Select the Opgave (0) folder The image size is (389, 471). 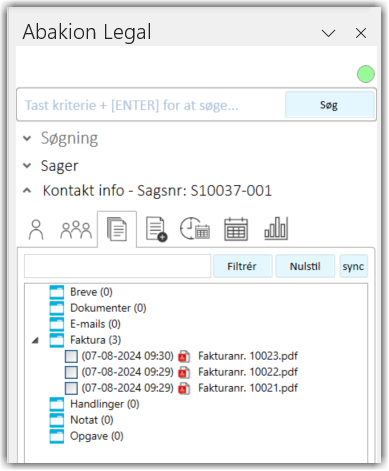(97, 436)
